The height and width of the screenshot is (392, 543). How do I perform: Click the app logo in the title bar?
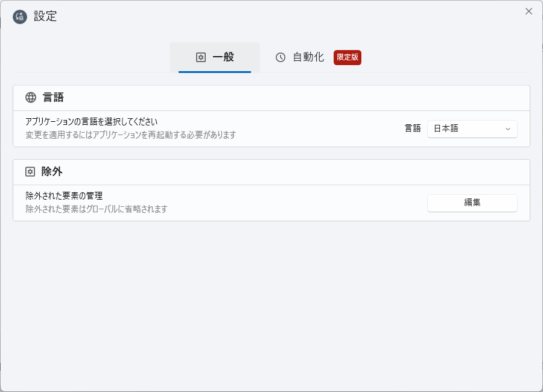coord(20,17)
